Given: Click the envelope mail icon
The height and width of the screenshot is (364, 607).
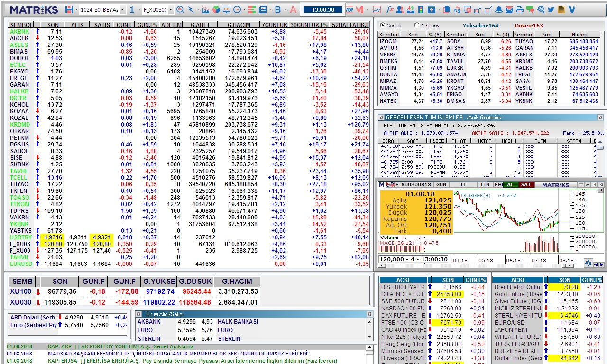Looking at the screenshot, I should tap(509, 9).
